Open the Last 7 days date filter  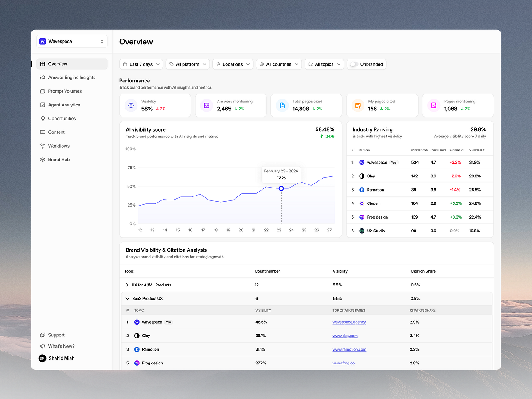[141, 64]
